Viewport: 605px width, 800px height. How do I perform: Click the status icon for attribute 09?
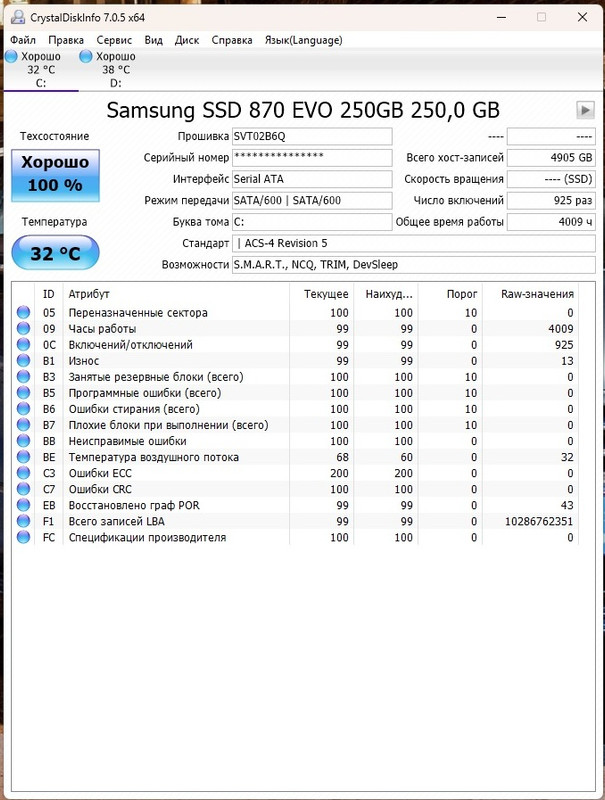(x=23, y=328)
